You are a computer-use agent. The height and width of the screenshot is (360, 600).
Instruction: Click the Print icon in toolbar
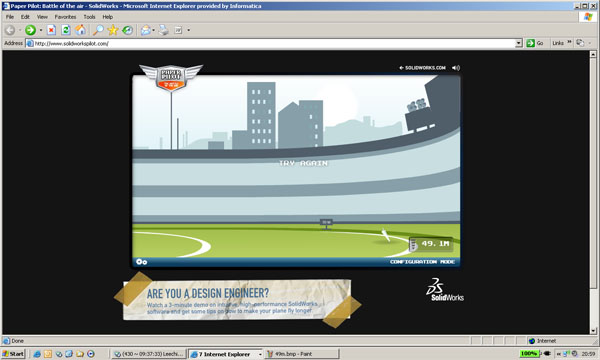coord(164,30)
